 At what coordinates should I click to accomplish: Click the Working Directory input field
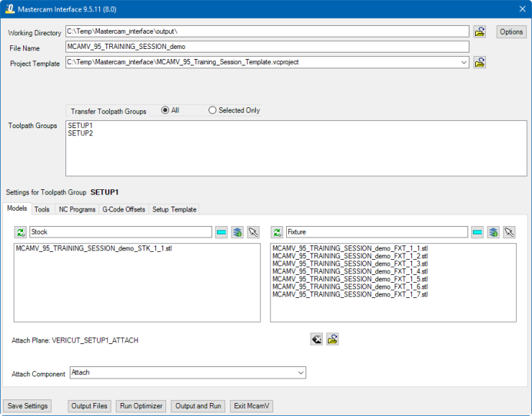[267, 32]
